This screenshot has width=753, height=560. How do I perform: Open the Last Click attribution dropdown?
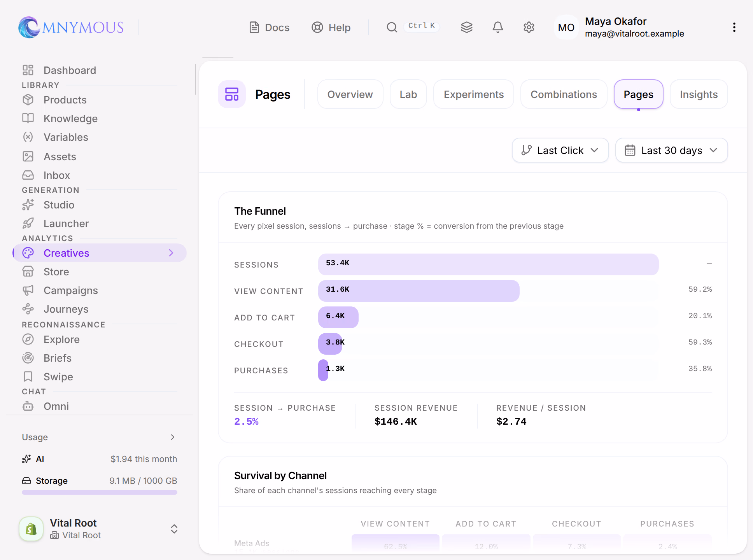pyautogui.click(x=560, y=150)
